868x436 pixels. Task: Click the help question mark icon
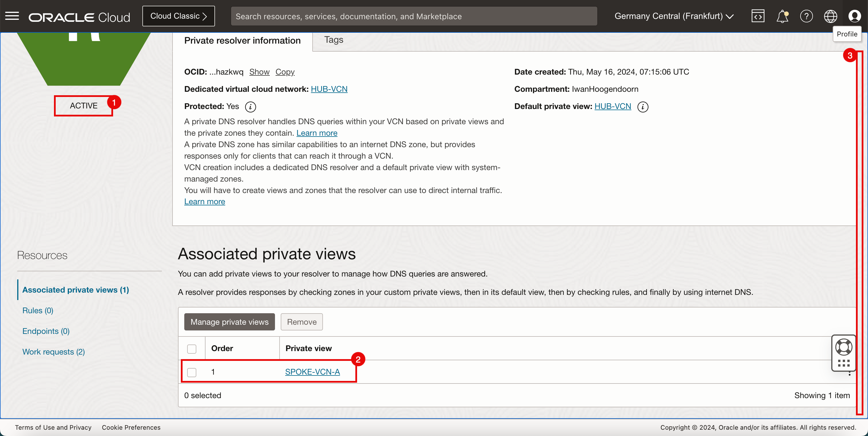click(806, 16)
